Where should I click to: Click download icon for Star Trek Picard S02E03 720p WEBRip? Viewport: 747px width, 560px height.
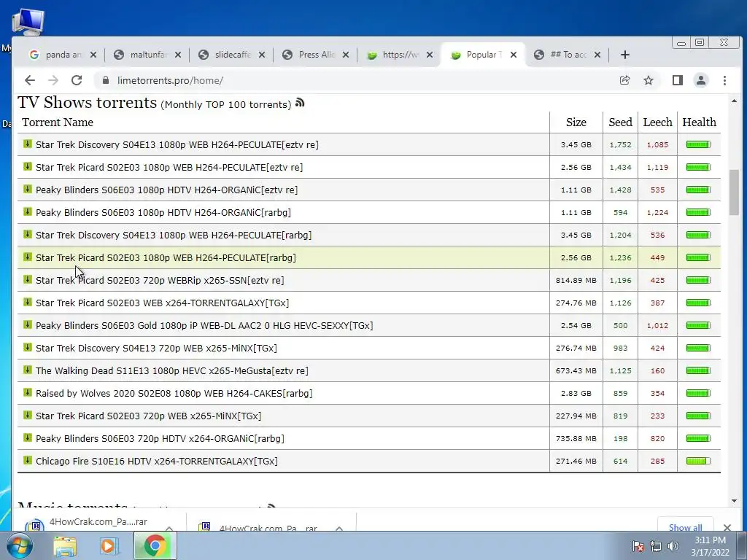28,279
